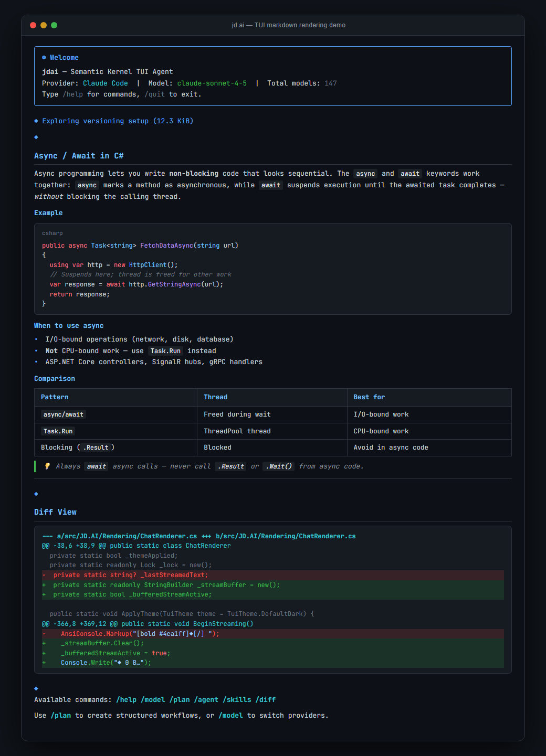Viewport: 546px width, 756px height.
Task: Click the /skills command
Action: [237, 700]
